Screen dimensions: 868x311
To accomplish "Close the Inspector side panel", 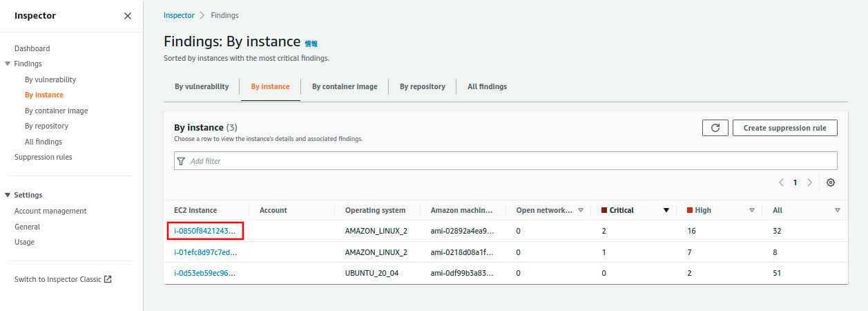I will click(x=128, y=16).
